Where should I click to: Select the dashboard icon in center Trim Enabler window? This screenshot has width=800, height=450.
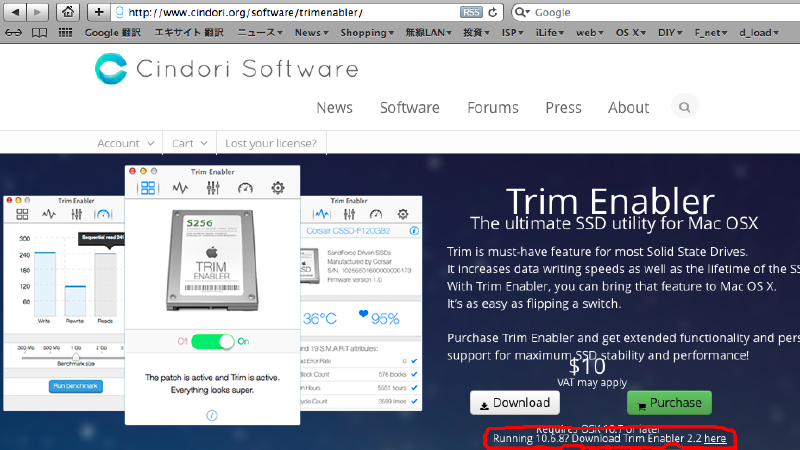(x=148, y=188)
